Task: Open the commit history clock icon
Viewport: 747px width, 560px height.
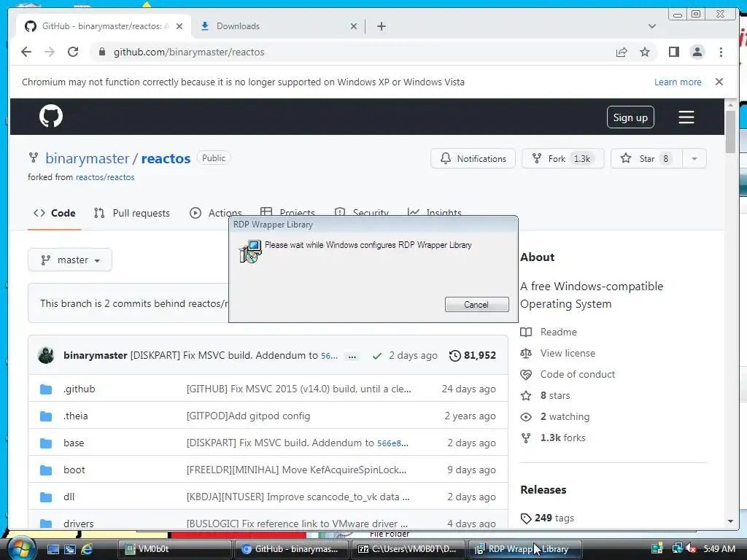Action: (455, 356)
